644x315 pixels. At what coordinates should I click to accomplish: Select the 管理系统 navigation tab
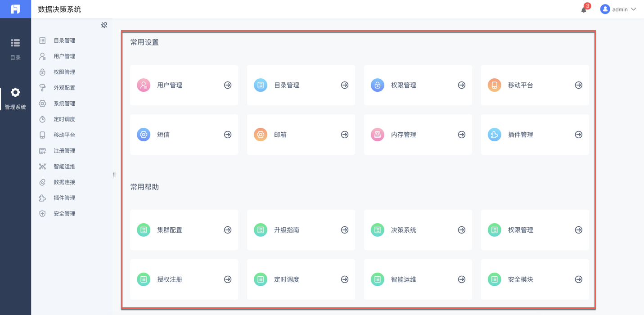coord(15,99)
